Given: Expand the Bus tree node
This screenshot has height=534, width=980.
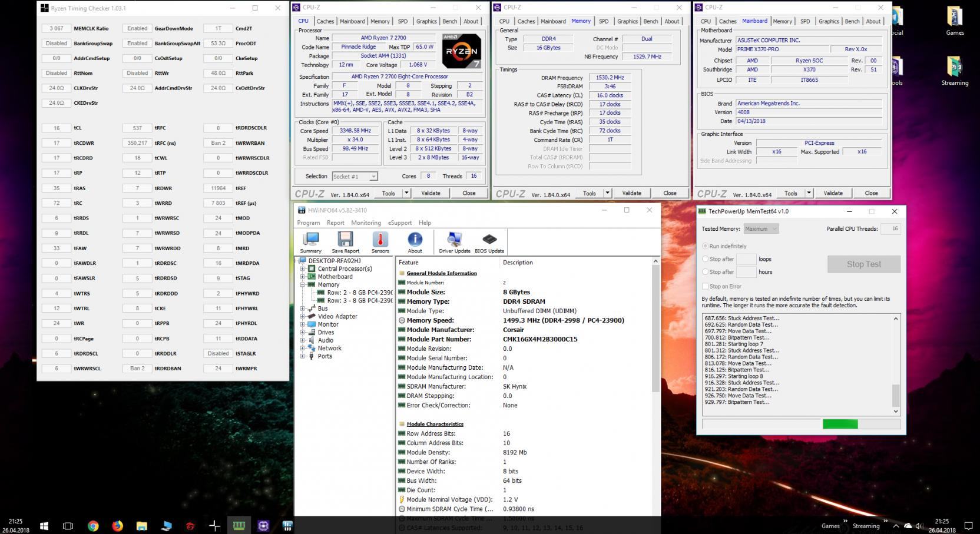Looking at the screenshot, I should [303, 309].
